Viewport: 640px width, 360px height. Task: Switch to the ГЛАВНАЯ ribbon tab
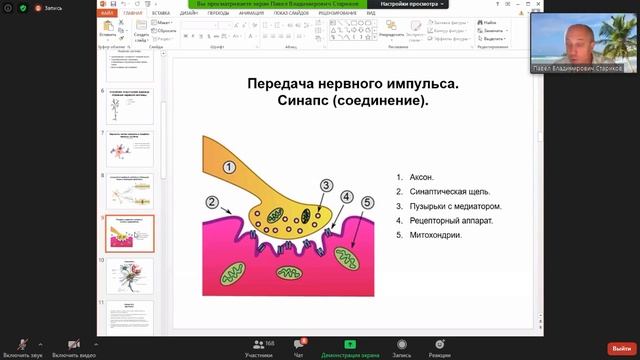[x=133, y=13]
